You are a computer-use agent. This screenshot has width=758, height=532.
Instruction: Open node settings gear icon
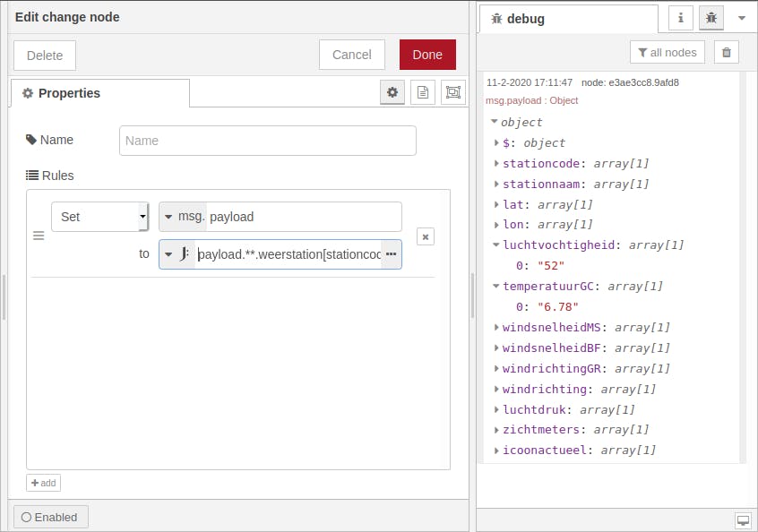(392, 92)
